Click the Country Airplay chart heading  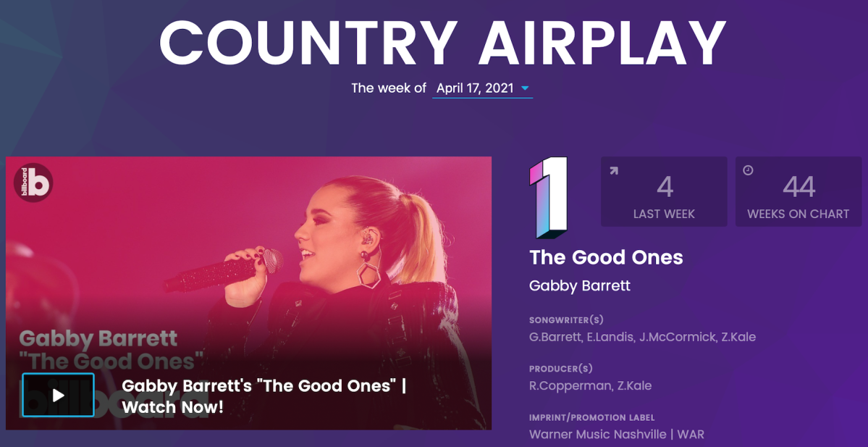[x=443, y=43]
